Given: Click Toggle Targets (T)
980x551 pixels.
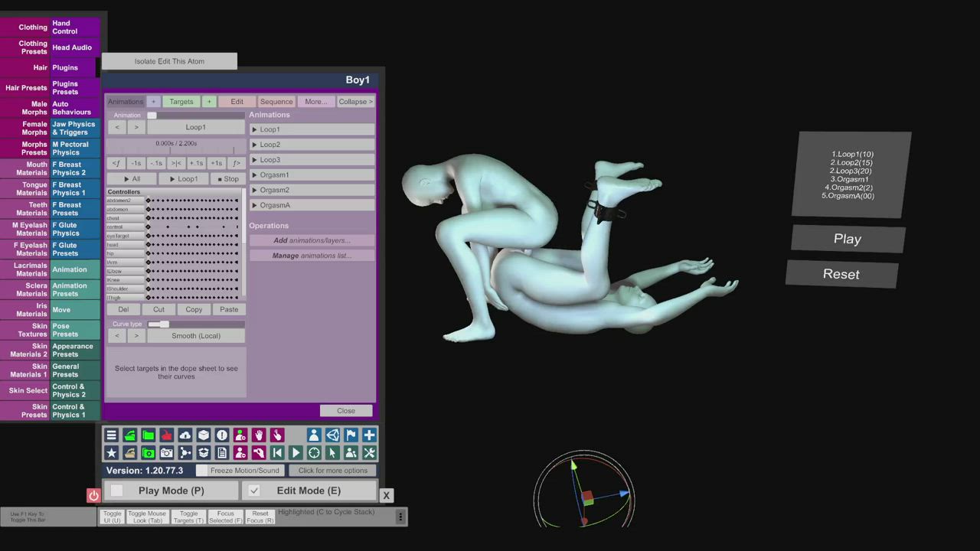Looking at the screenshot, I should [188, 517].
